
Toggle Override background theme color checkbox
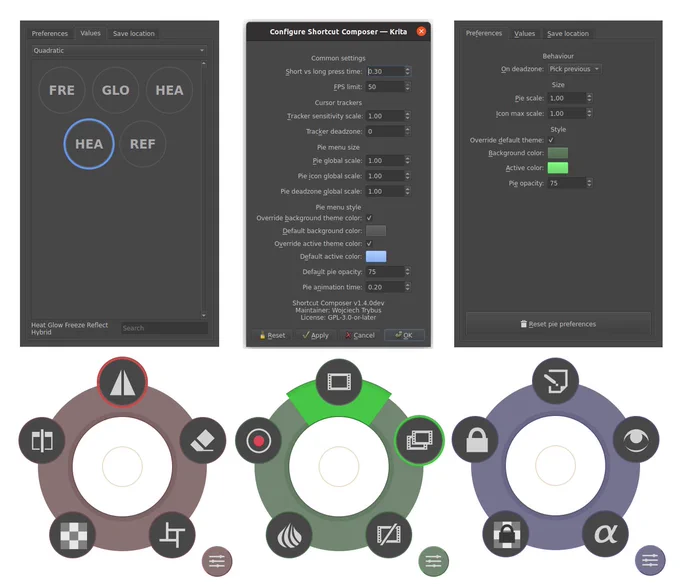click(x=369, y=218)
